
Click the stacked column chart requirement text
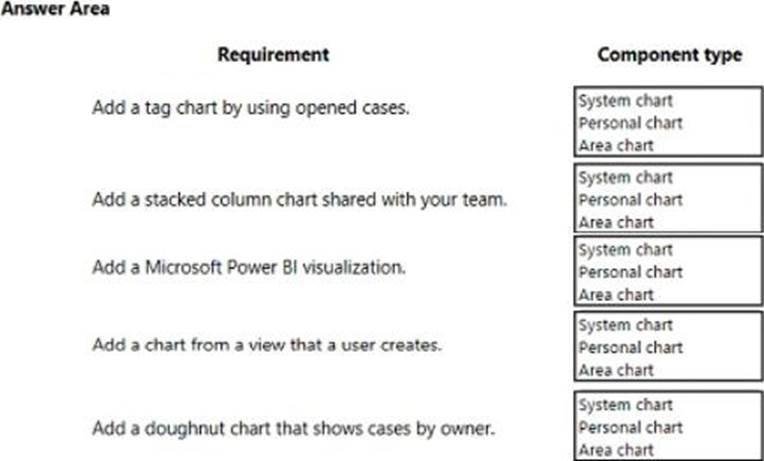click(299, 199)
